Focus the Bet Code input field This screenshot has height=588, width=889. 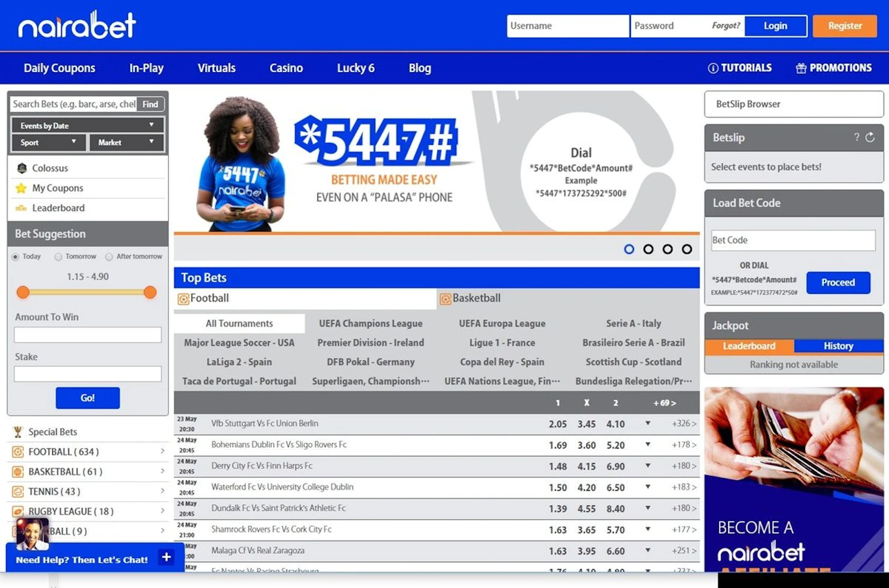793,240
